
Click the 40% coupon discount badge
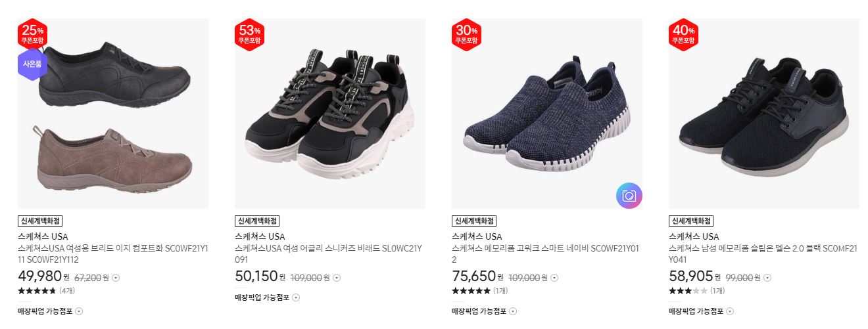click(683, 34)
